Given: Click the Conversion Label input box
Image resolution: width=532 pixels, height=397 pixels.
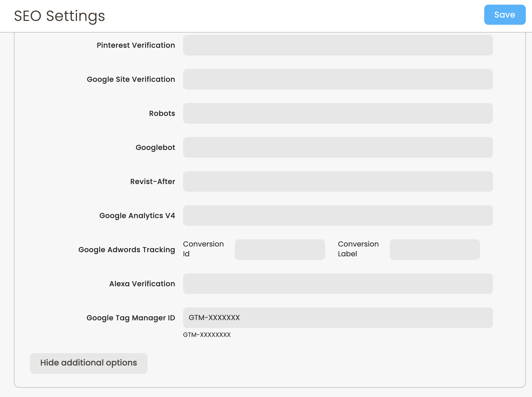Looking at the screenshot, I should (x=434, y=250).
